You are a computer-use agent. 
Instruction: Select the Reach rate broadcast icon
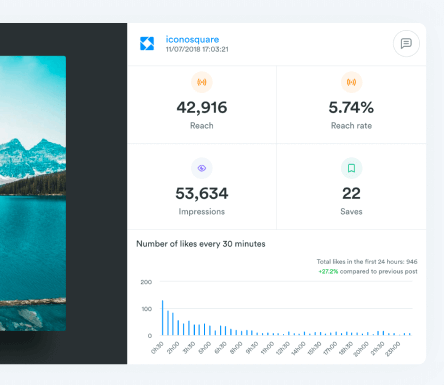pos(351,82)
